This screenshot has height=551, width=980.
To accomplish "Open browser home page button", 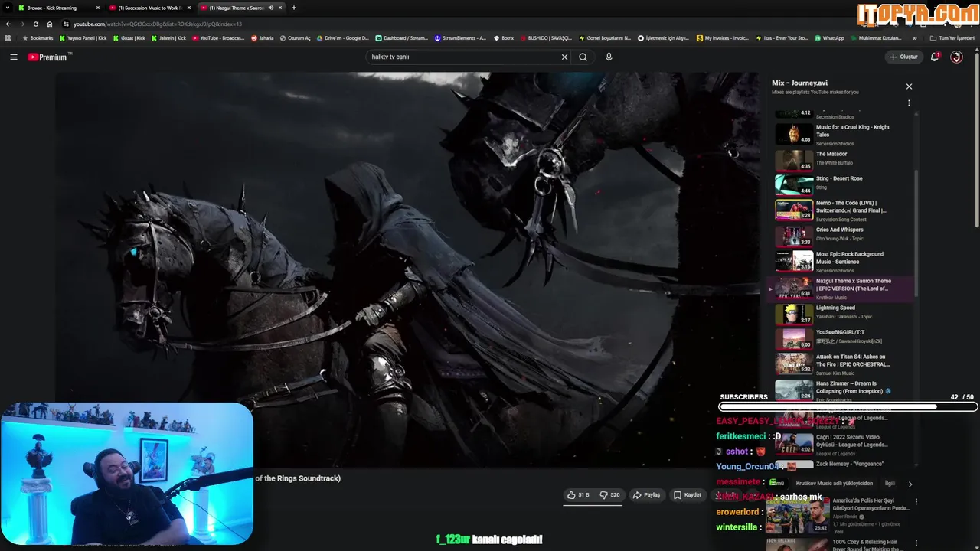I will [x=50, y=24].
